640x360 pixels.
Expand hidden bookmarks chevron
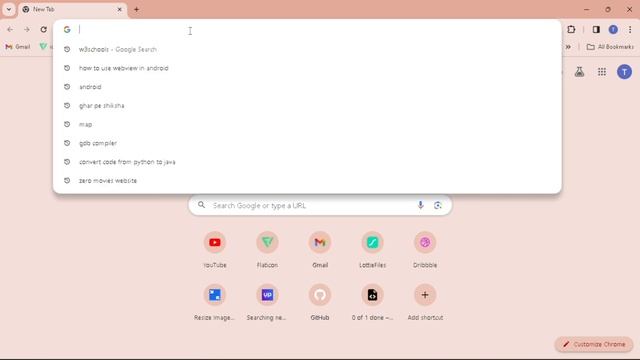(x=568, y=47)
